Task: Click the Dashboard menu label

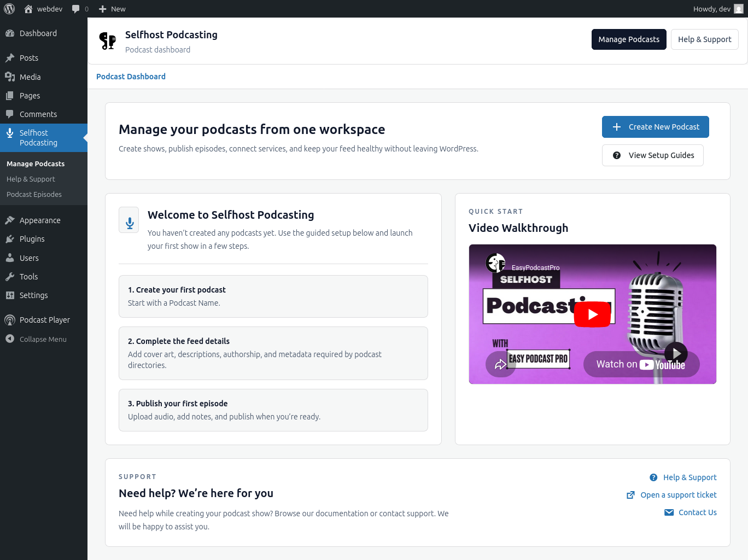Action: coord(38,33)
